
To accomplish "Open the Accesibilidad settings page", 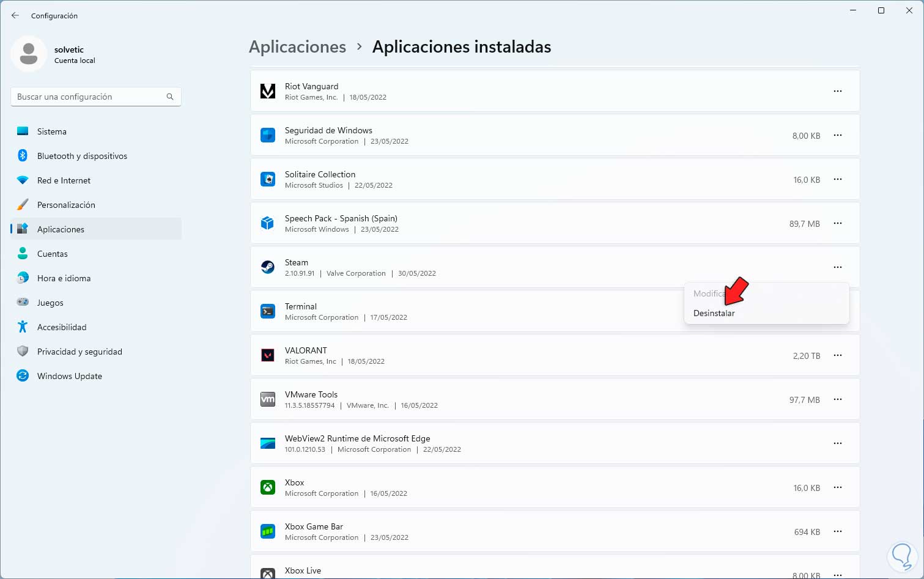I will point(96,327).
